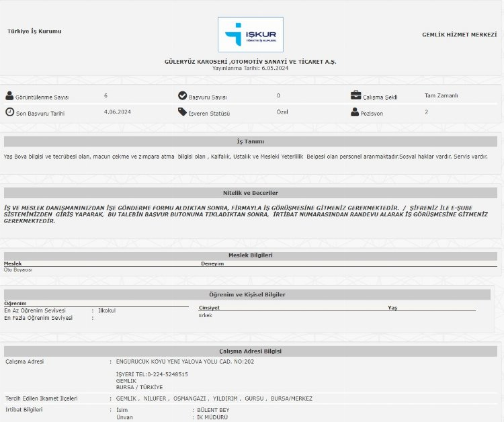Screen dimensions: 504x422
Task: Click the tag icon beside İşveren Statüsü
Action: [182, 112]
